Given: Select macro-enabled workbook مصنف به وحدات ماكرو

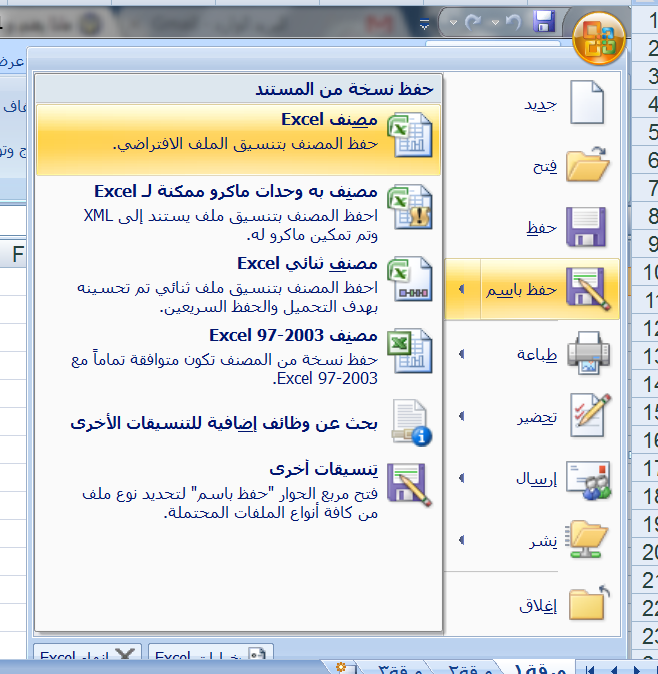Looking at the screenshot, I should [x=239, y=212].
